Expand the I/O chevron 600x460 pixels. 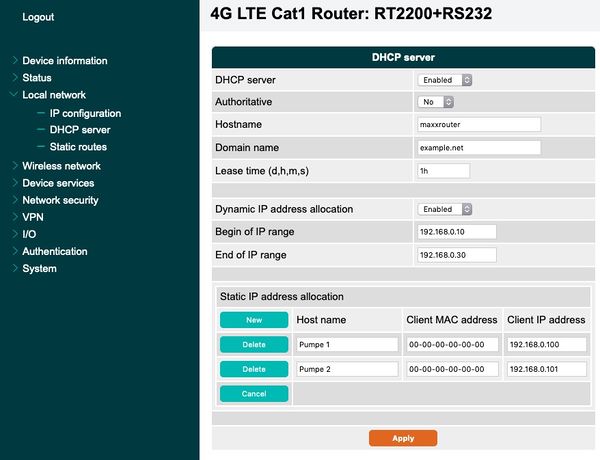pos(15,234)
